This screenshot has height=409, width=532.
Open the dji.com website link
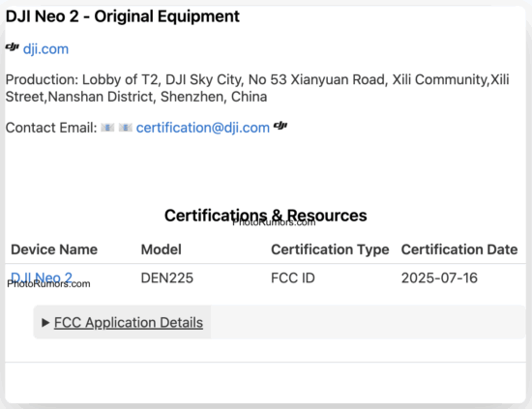click(x=45, y=49)
